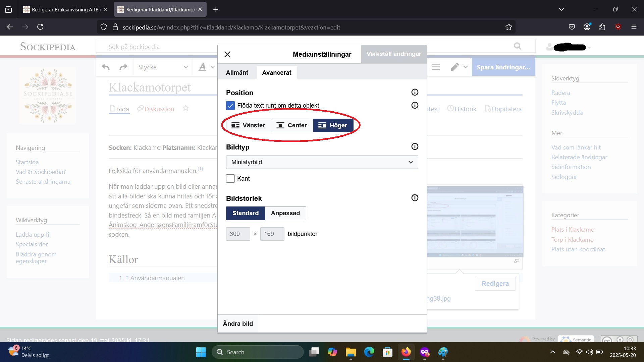Choose Anpassad image size option
The width and height of the screenshot is (644, 362).
click(285, 213)
